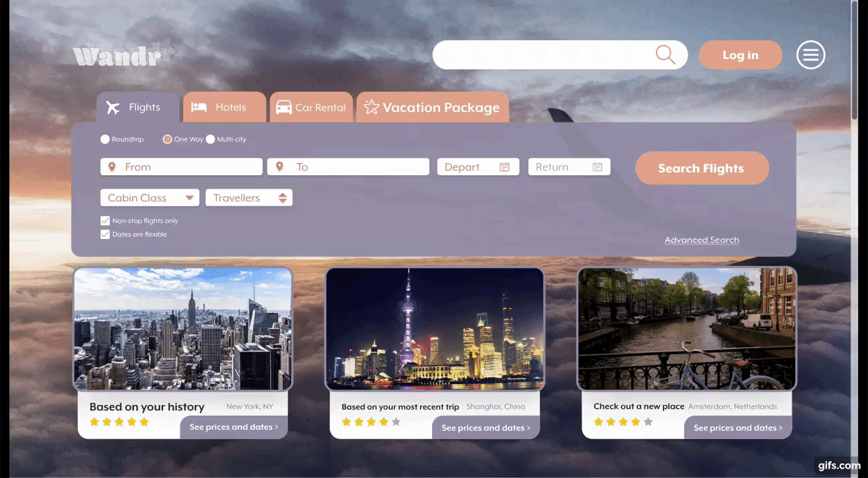868x478 pixels.
Task: See prices and dates for New York
Action: pyautogui.click(x=234, y=427)
